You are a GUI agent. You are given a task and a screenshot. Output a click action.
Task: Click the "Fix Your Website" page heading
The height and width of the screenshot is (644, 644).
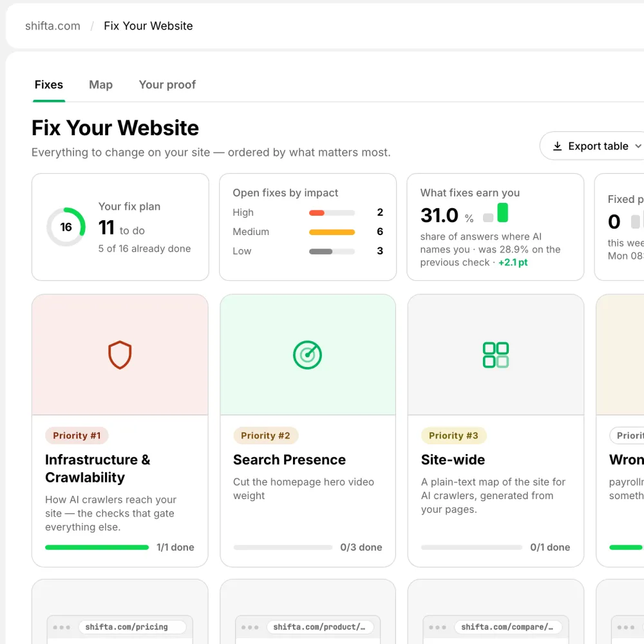[115, 128]
